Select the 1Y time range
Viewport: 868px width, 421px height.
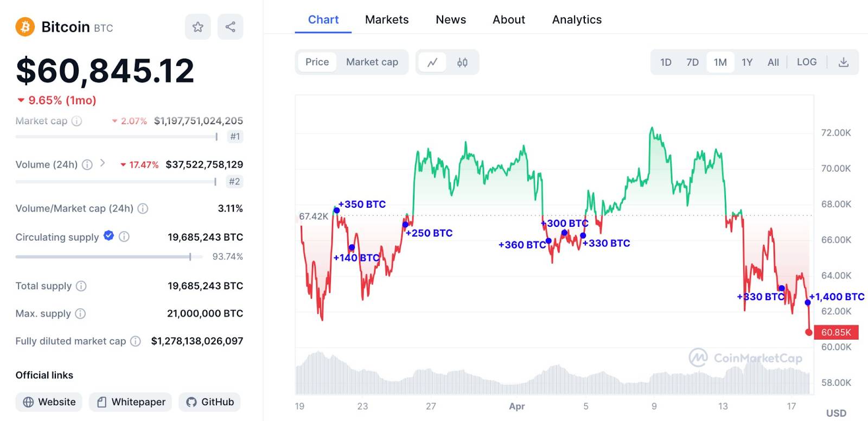pyautogui.click(x=747, y=62)
